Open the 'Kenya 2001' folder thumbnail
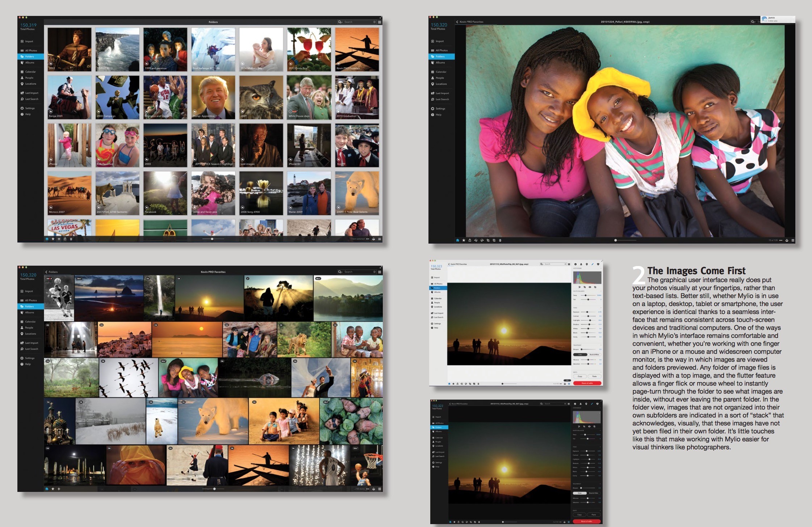812x527 pixels. click(70, 97)
